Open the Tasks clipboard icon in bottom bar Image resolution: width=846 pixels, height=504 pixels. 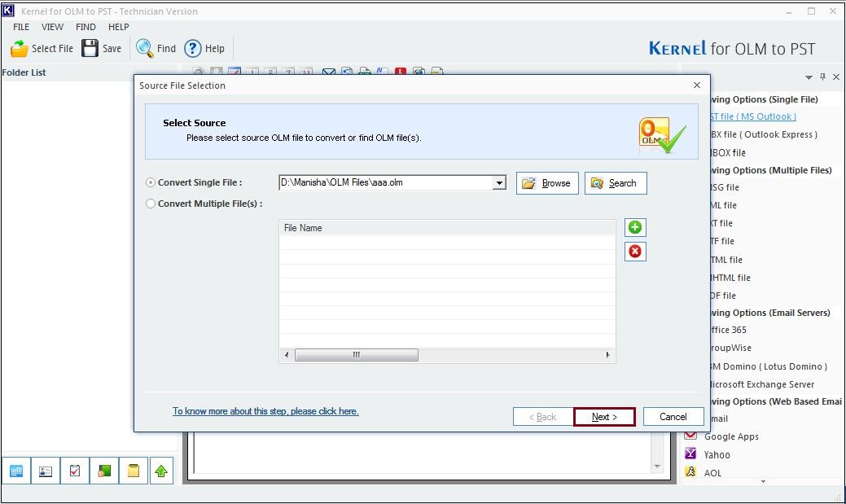tap(74, 471)
